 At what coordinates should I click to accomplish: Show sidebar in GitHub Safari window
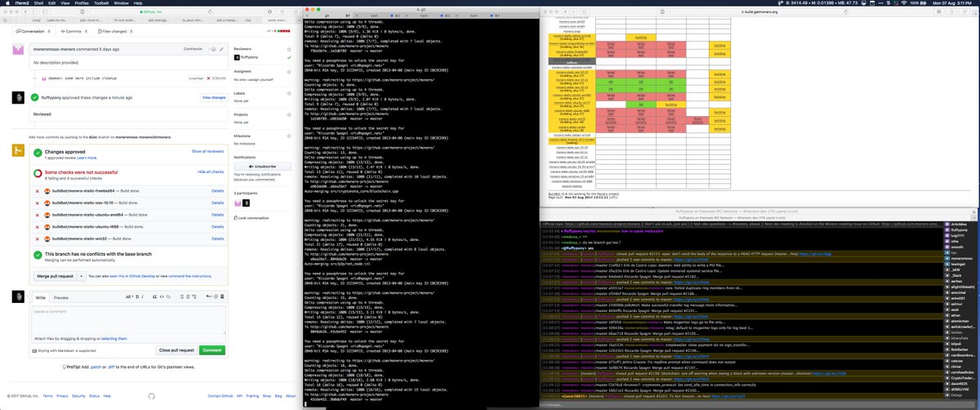[45, 11]
